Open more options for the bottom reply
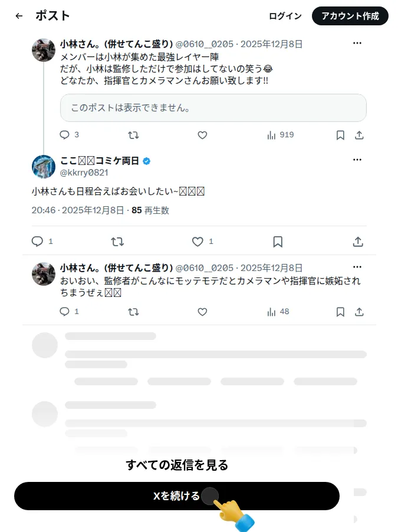 click(357, 267)
